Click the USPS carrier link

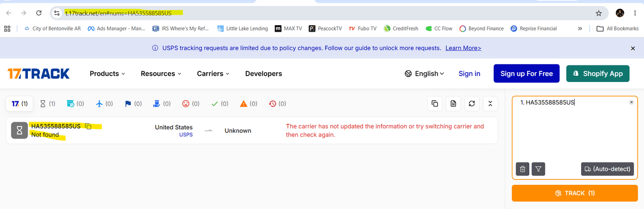pos(186,135)
